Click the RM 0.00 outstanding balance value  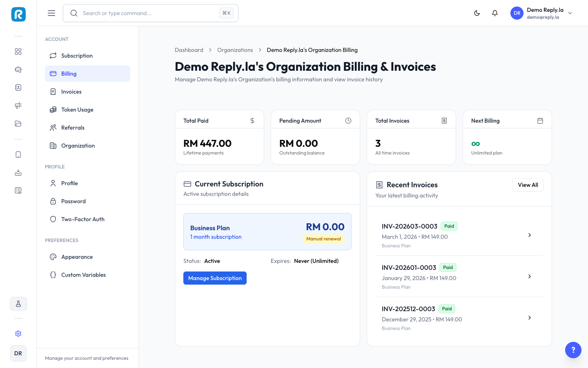[x=298, y=144]
